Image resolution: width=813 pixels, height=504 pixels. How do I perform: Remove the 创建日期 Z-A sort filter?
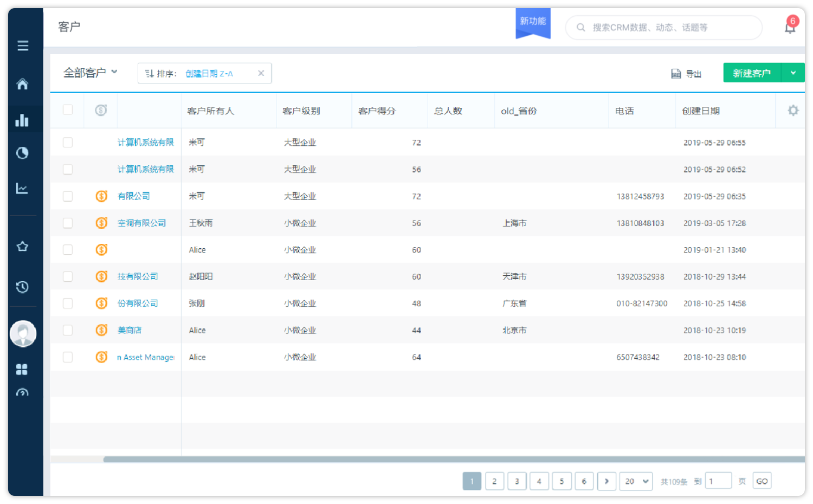click(261, 73)
